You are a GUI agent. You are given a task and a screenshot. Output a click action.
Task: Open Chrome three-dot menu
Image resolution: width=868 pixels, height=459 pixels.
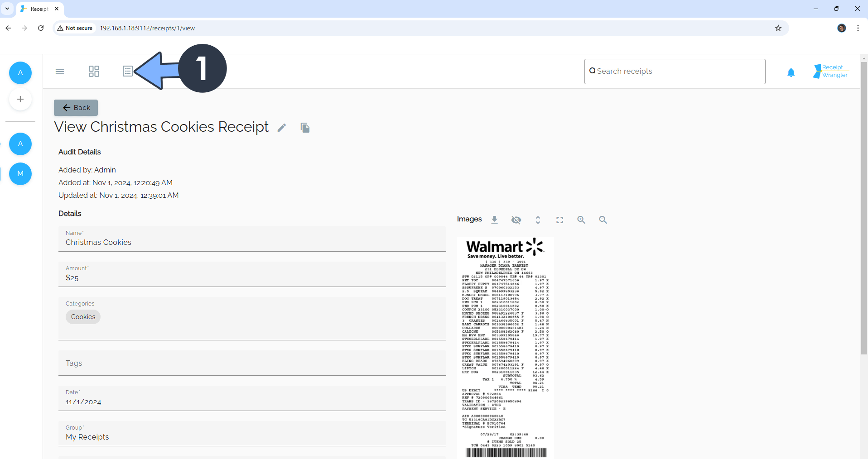pos(858,28)
